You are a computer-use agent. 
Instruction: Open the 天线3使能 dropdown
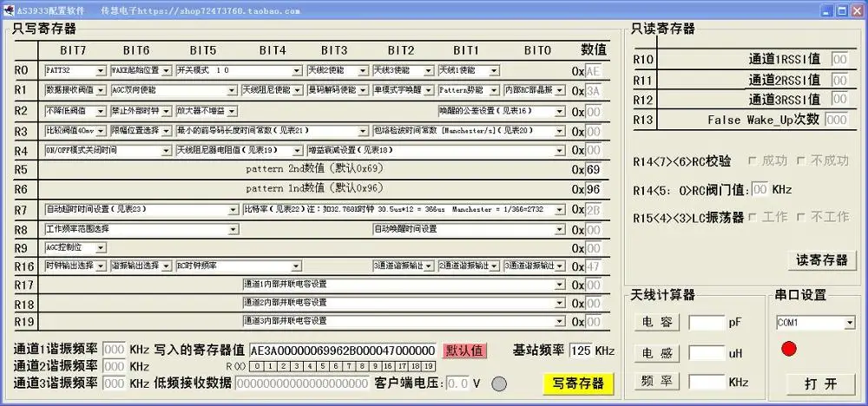[x=403, y=71]
